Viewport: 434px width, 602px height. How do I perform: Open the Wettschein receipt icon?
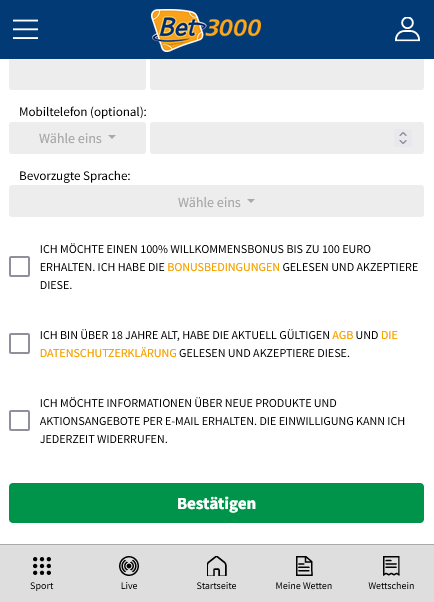point(391,566)
